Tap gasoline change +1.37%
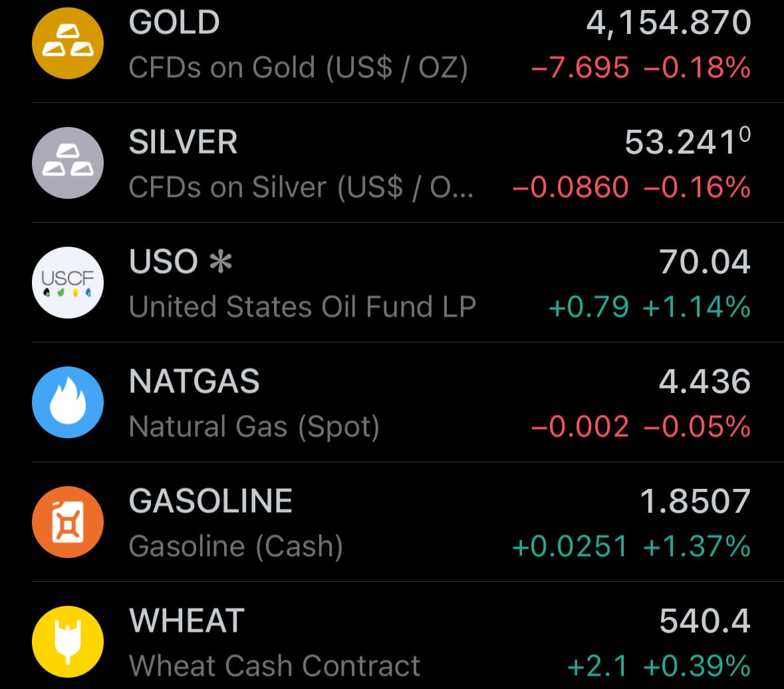This screenshot has height=689, width=784. tap(697, 547)
